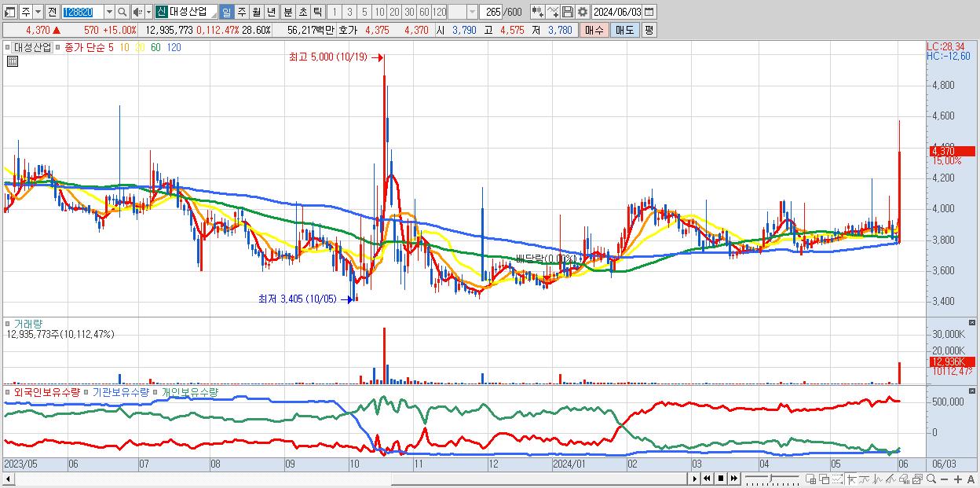Open the disabled interval dropdown after 120

[x=472, y=12]
